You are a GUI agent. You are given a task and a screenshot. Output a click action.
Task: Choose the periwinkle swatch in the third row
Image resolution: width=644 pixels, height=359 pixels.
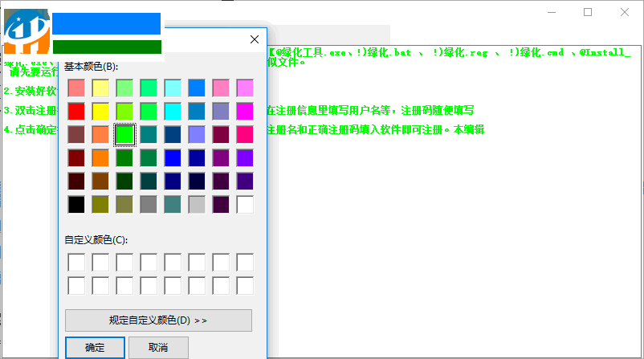(x=197, y=135)
